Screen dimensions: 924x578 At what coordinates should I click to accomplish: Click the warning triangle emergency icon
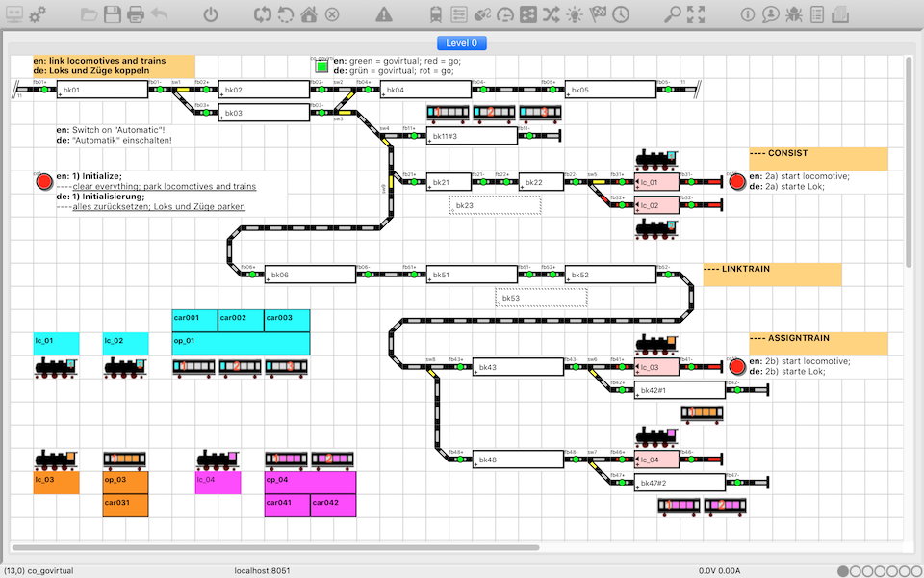(x=384, y=14)
